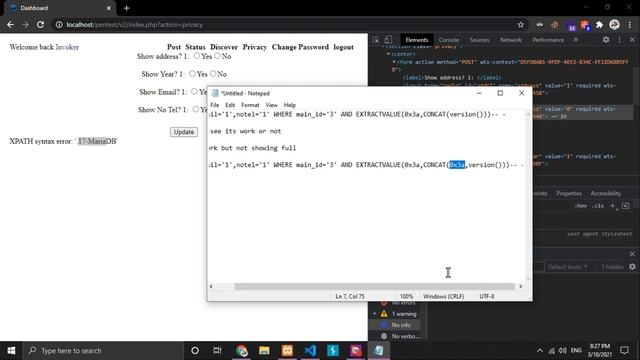Add a new style rule with the plus icon

click(x=612, y=206)
